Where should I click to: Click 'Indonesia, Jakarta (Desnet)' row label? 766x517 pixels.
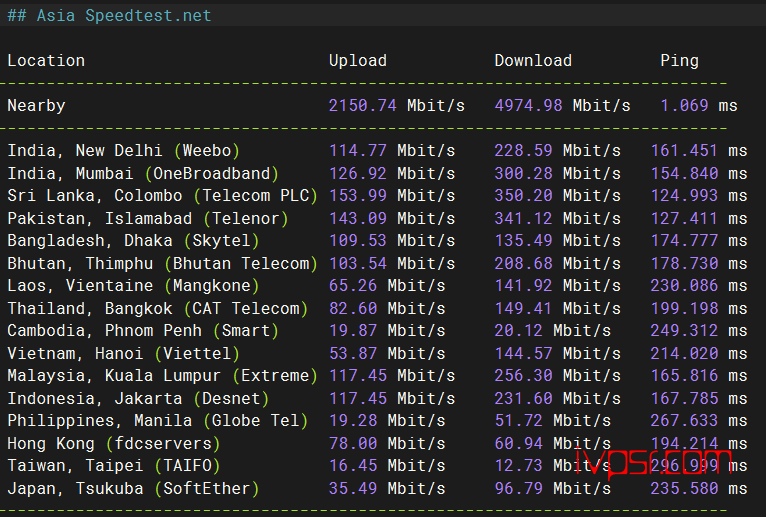[x=138, y=399]
